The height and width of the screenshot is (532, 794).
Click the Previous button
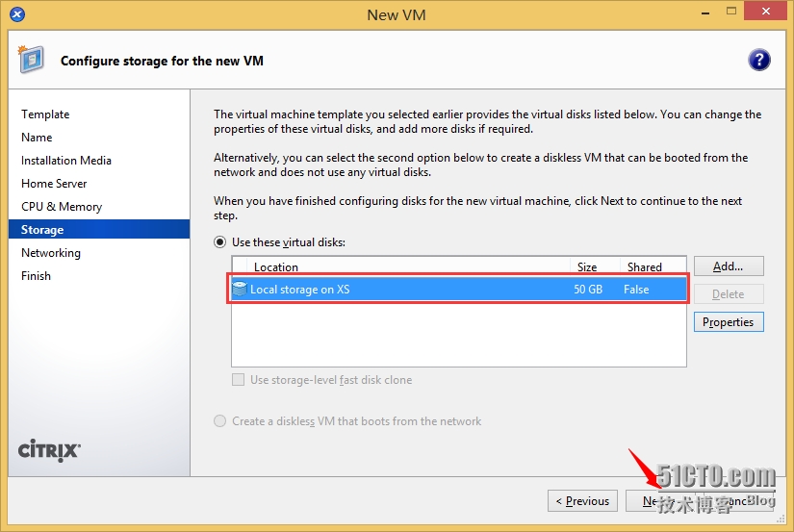point(583,500)
